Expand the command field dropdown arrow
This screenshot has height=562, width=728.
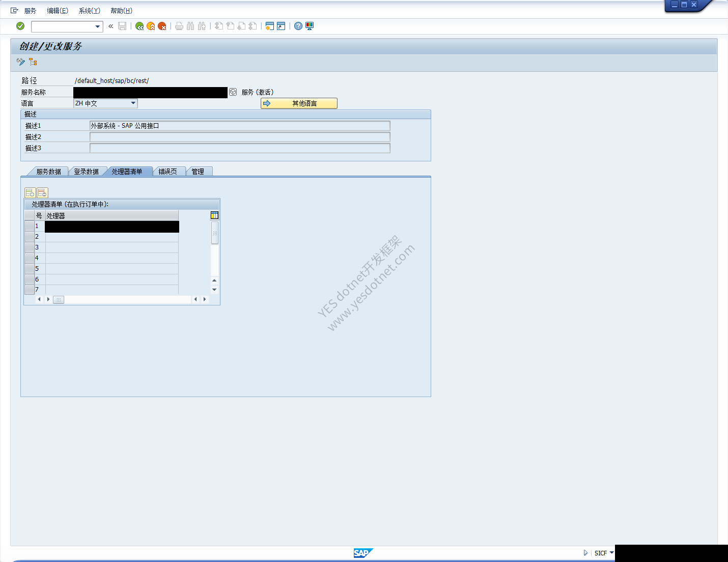[x=98, y=26]
